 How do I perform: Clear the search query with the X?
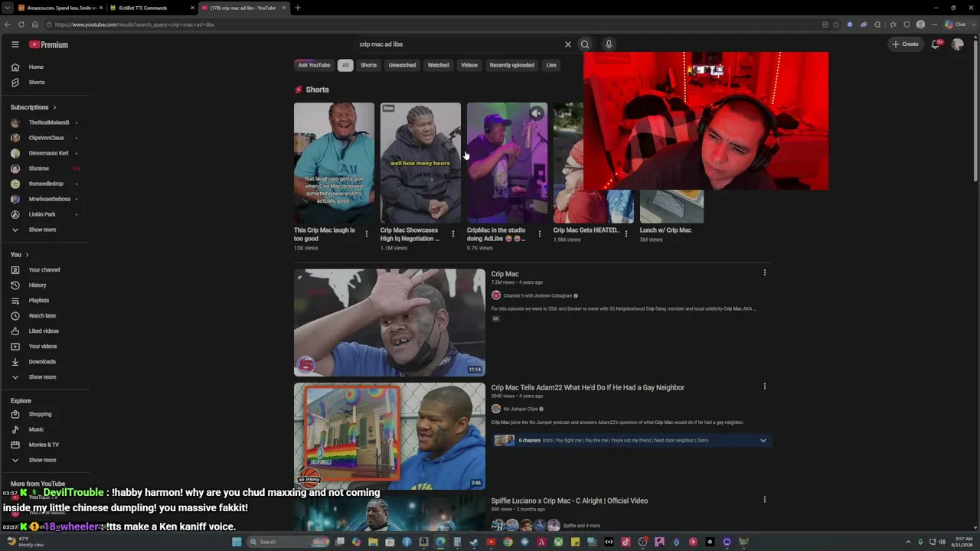[568, 44]
